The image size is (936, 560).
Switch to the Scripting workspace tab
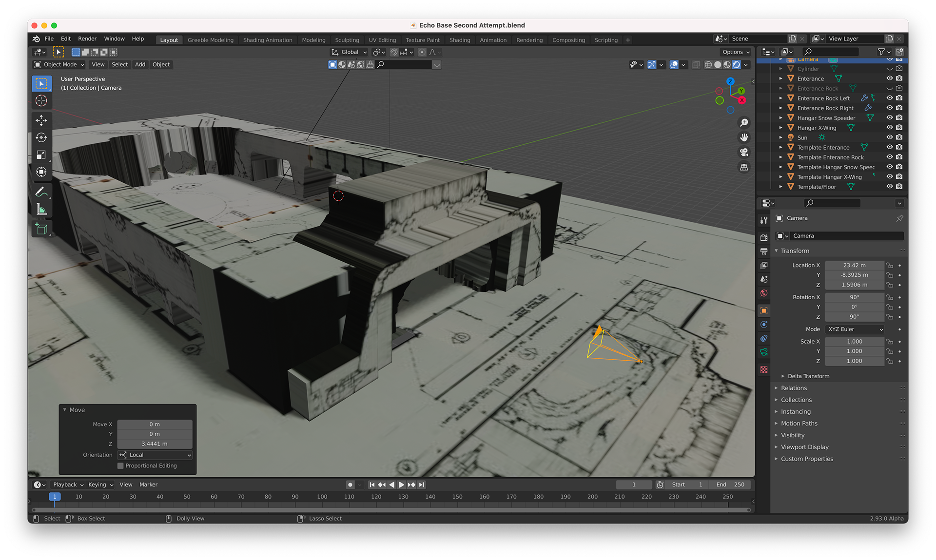pyautogui.click(x=606, y=40)
